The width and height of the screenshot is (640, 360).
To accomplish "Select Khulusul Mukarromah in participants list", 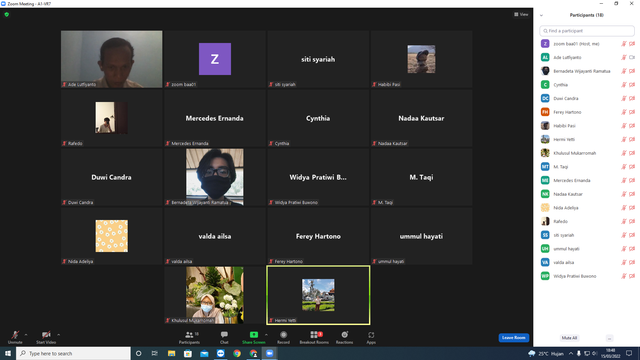I will pos(587,153).
